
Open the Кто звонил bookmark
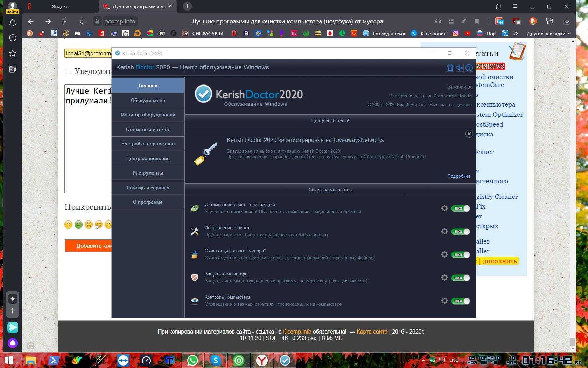click(429, 34)
